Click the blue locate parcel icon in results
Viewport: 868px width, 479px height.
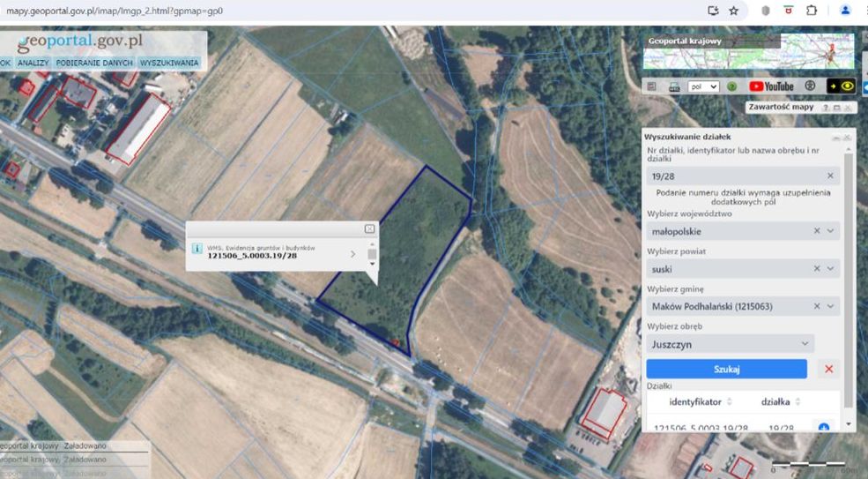coord(823,428)
